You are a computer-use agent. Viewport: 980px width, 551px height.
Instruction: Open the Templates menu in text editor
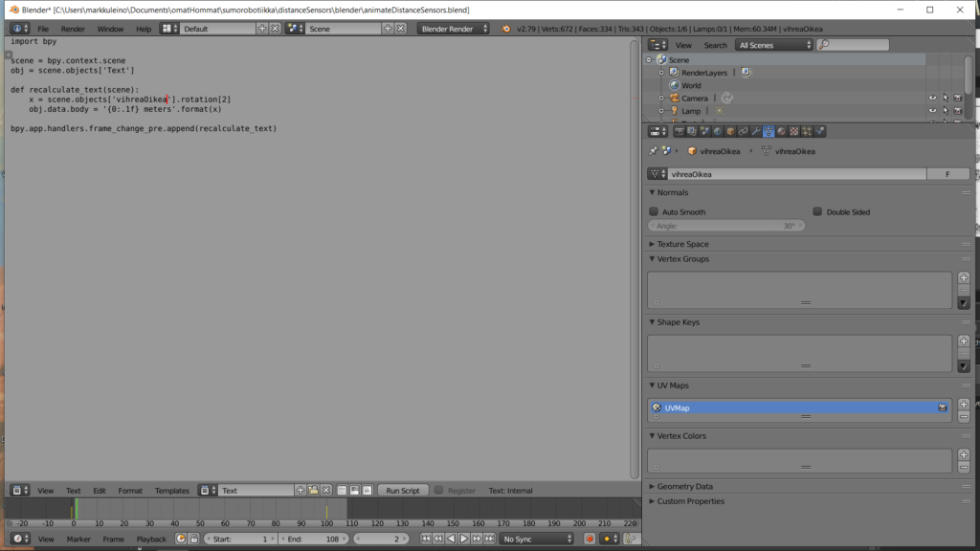pyautogui.click(x=172, y=491)
